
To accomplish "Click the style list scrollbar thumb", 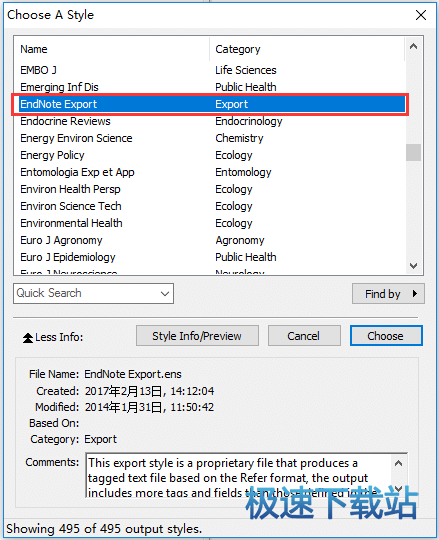I will (x=413, y=153).
